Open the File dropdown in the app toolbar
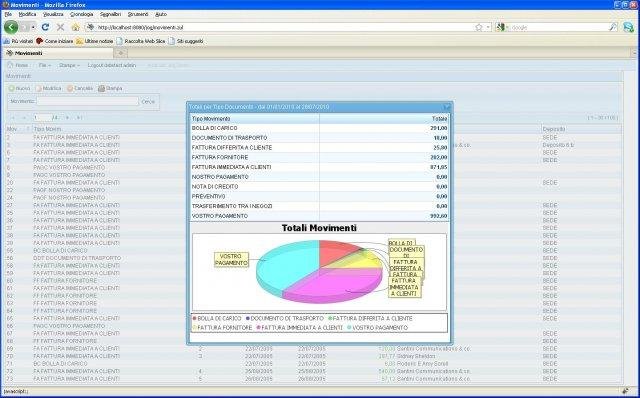The image size is (640, 398). click(x=44, y=65)
